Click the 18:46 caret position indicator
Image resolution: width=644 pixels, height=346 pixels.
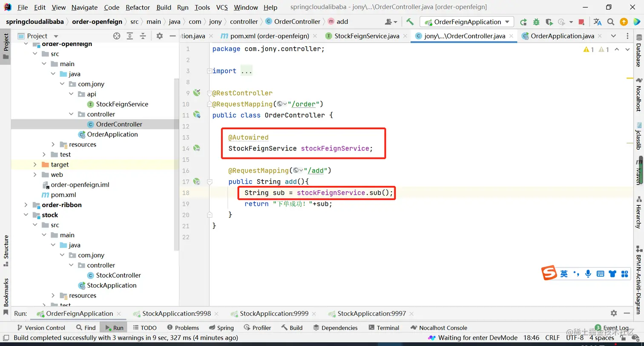tap(531, 338)
